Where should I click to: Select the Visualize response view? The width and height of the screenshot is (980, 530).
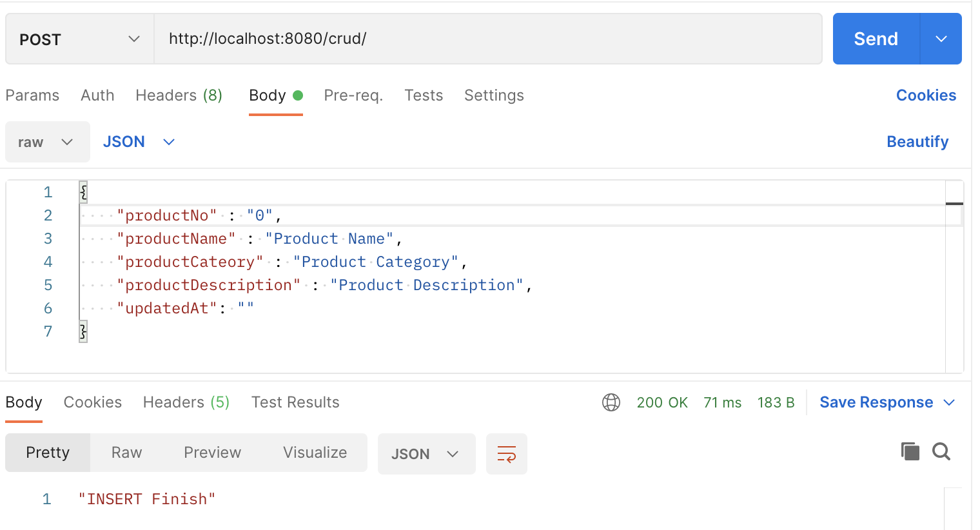click(315, 453)
